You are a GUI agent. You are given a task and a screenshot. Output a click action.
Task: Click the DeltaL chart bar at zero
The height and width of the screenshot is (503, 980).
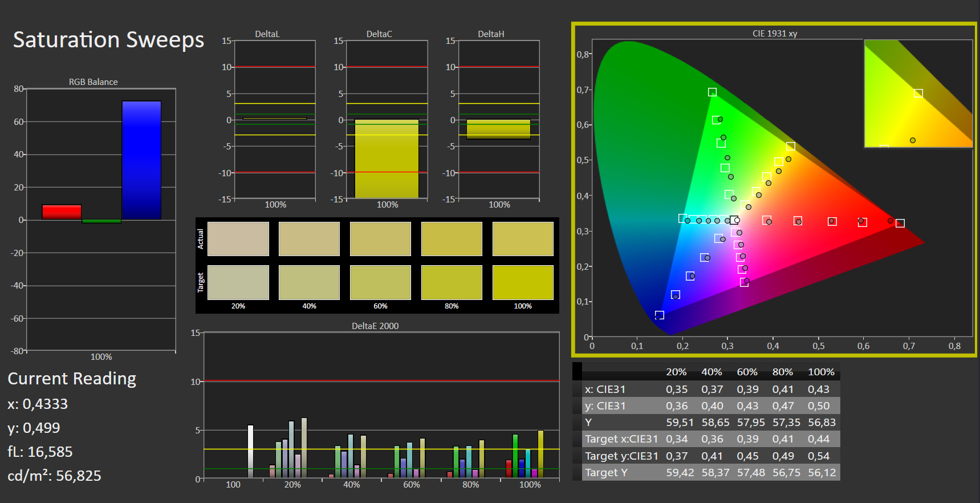click(x=275, y=119)
